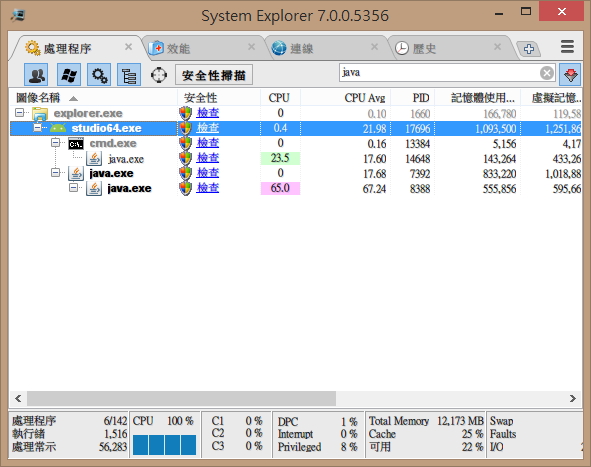Viewport: 591px width, 467px height.
Task: Collapse the studio64.exe tree node
Action: 37,128
